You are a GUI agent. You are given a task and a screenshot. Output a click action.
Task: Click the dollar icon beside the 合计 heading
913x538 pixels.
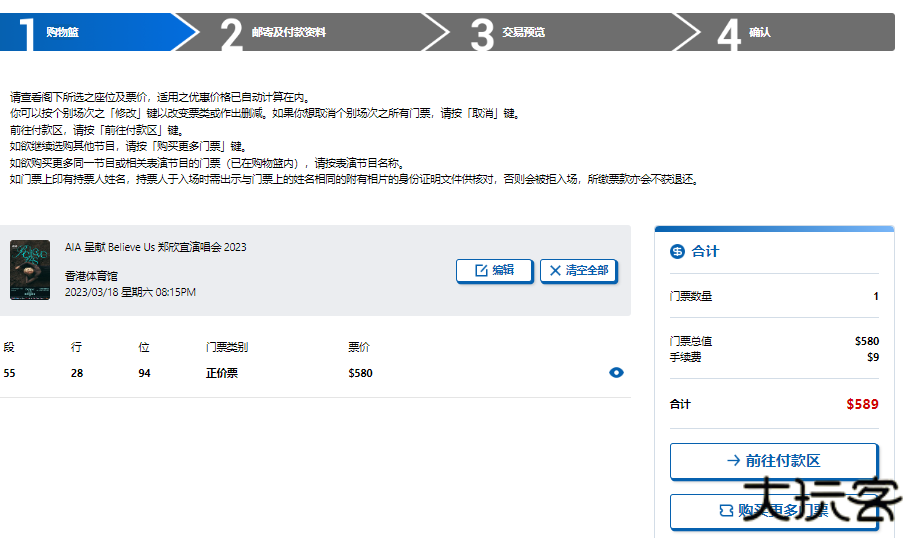coord(677,251)
